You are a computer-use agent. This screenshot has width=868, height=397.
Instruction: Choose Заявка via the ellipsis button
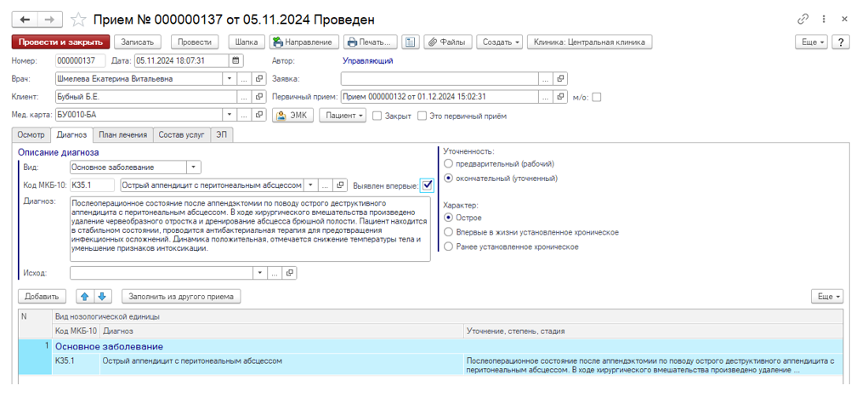point(546,79)
